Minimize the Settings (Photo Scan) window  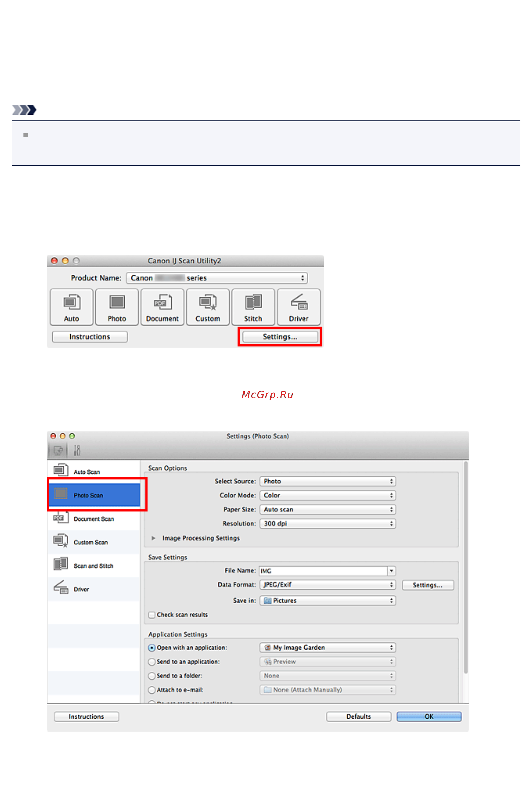tap(63, 436)
